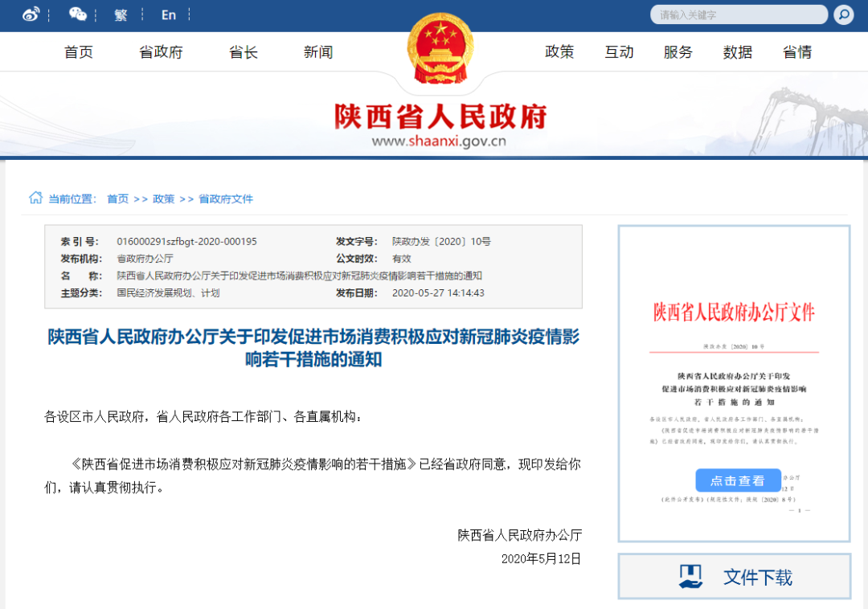Select 政策 in the navigation bar
Screen dimensions: 868x609
tap(559, 52)
